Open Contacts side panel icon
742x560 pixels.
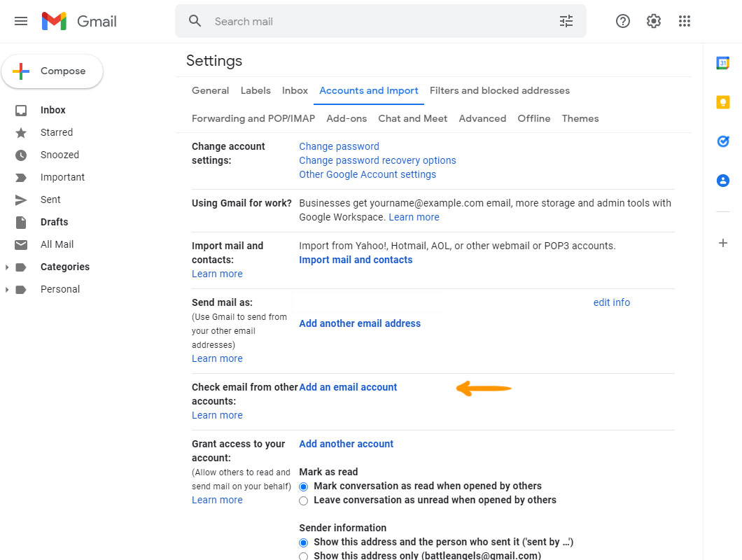[x=722, y=181]
